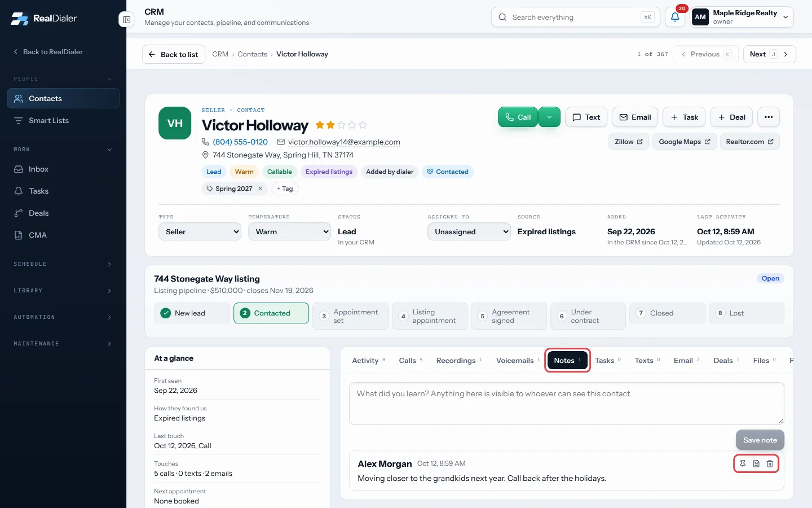Open Inbox in the sidebar
This screenshot has width=812, height=508.
point(63,169)
